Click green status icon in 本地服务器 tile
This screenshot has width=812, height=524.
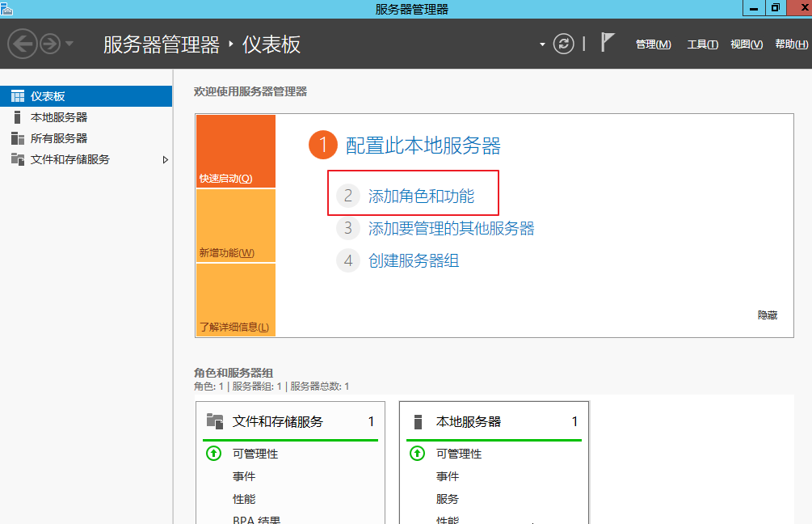point(418,454)
